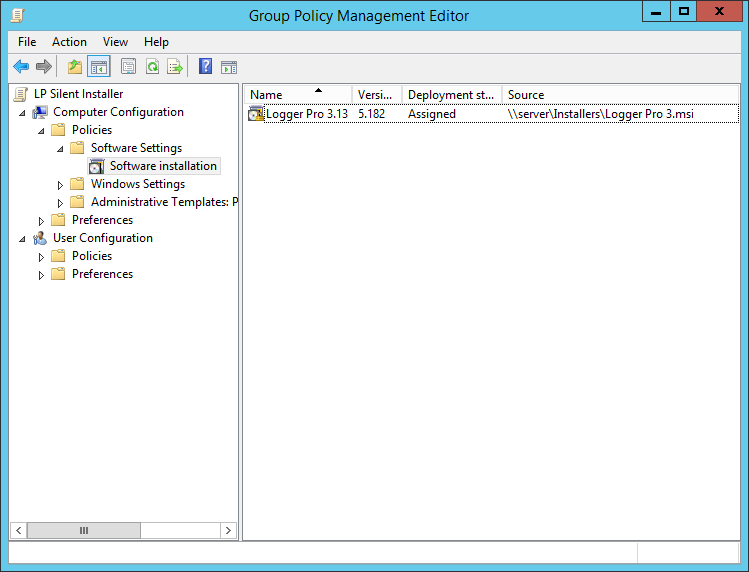Click the Windows Settings folder icon
This screenshot has width=749, height=572.
point(77,183)
